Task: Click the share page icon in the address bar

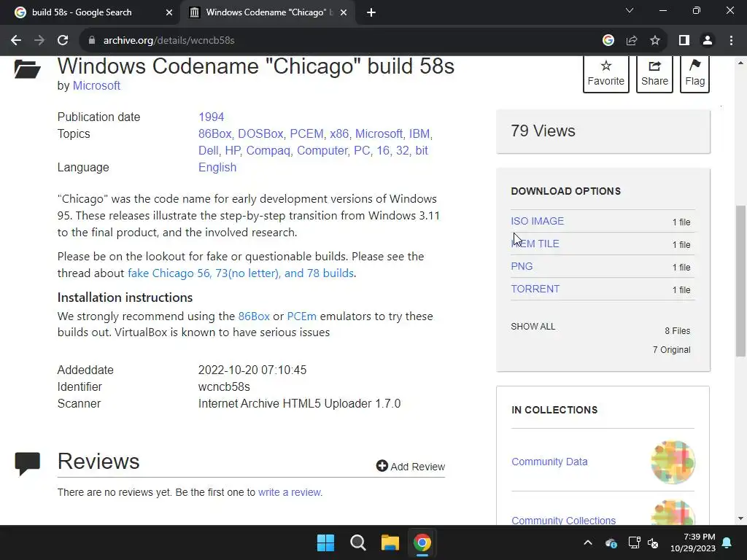Action: tap(632, 41)
